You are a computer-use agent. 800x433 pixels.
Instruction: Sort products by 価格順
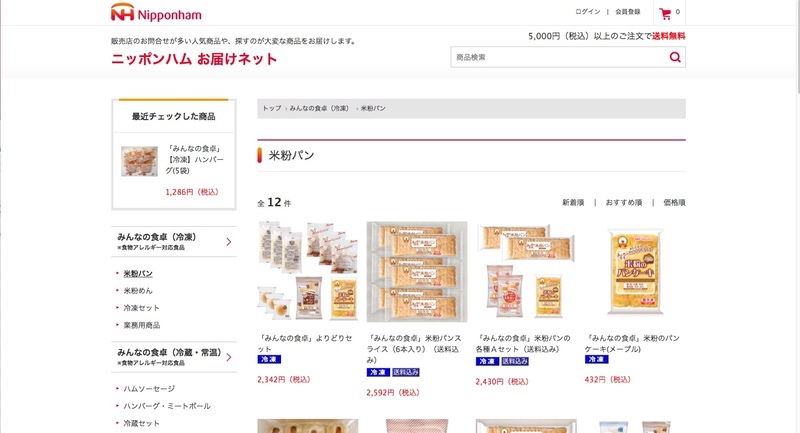click(674, 202)
